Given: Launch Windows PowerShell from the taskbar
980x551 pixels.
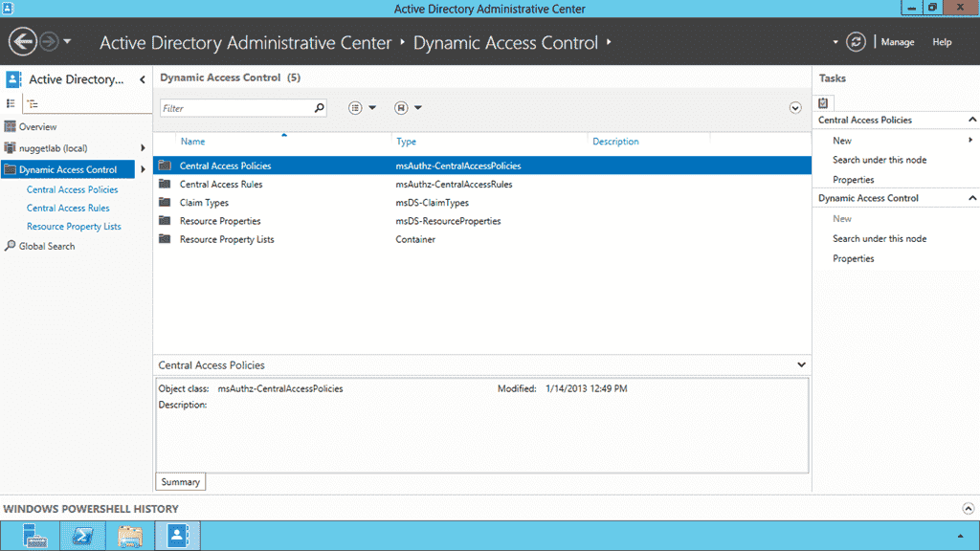Looking at the screenshot, I should click(82, 536).
